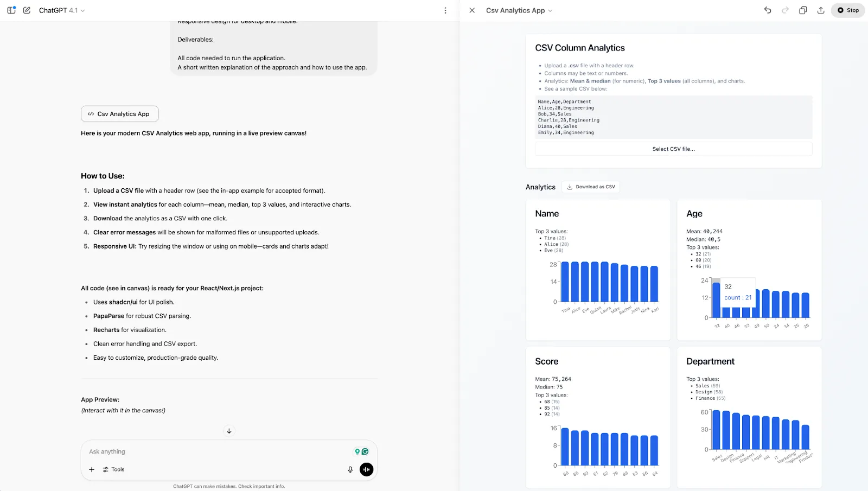This screenshot has height=491, width=868.
Task: Click the green pin extension icon in composer
Action: (x=358, y=451)
